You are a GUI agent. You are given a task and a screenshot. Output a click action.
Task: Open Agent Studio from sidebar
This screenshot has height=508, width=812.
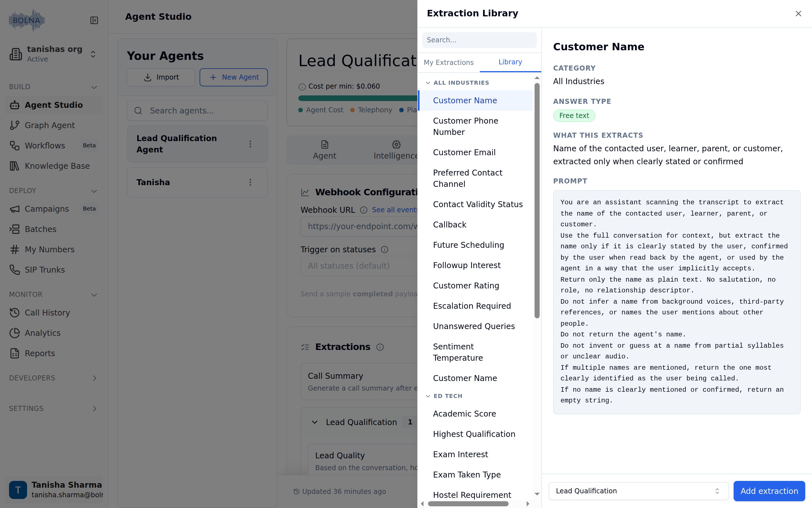(54, 105)
